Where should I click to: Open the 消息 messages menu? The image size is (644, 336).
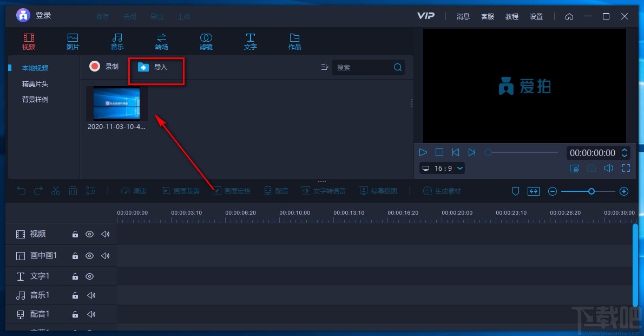(463, 16)
